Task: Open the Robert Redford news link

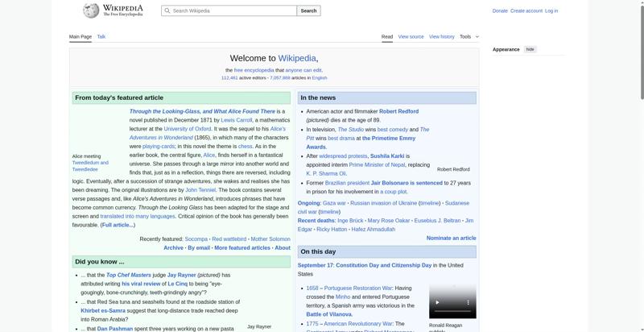Action: pyautogui.click(x=398, y=111)
